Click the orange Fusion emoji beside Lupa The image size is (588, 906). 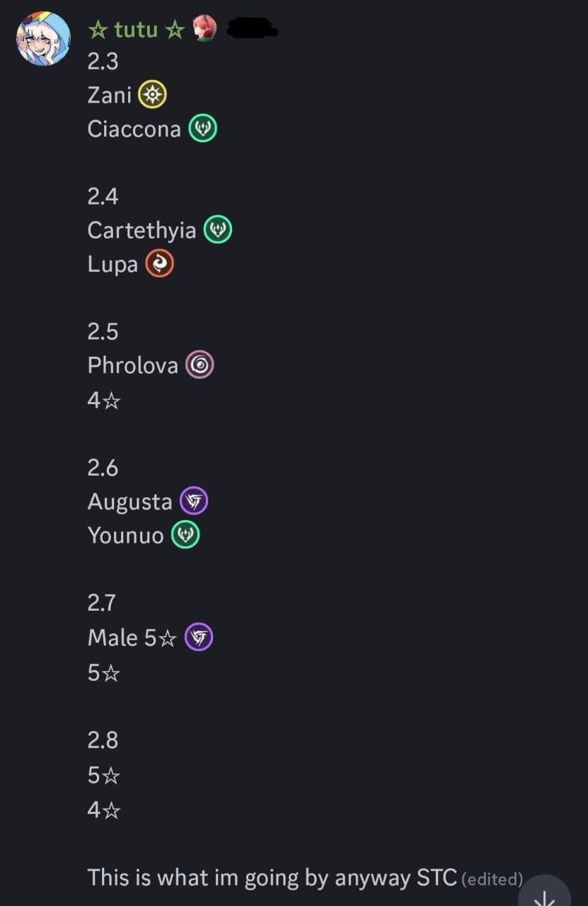pos(159,264)
